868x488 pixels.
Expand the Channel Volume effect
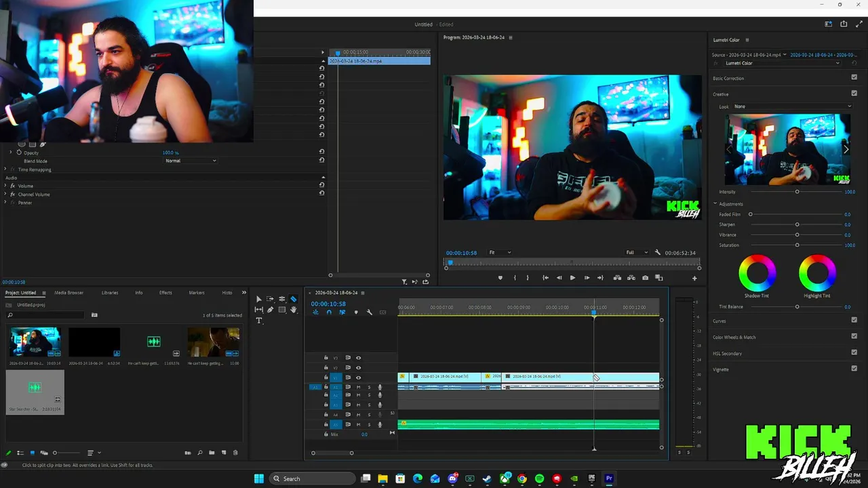click(x=5, y=195)
